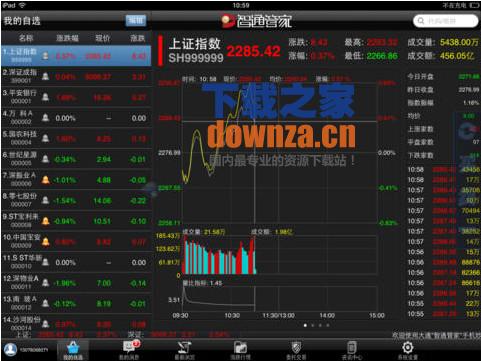Screen dimensions: 481x361
Task: Tap the 编辑 edit button
Action: click(136, 21)
